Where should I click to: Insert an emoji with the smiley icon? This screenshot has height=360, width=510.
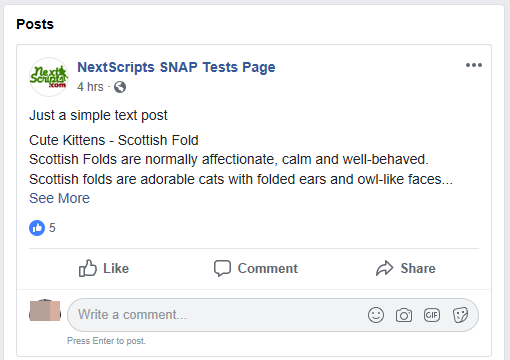tap(376, 315)
